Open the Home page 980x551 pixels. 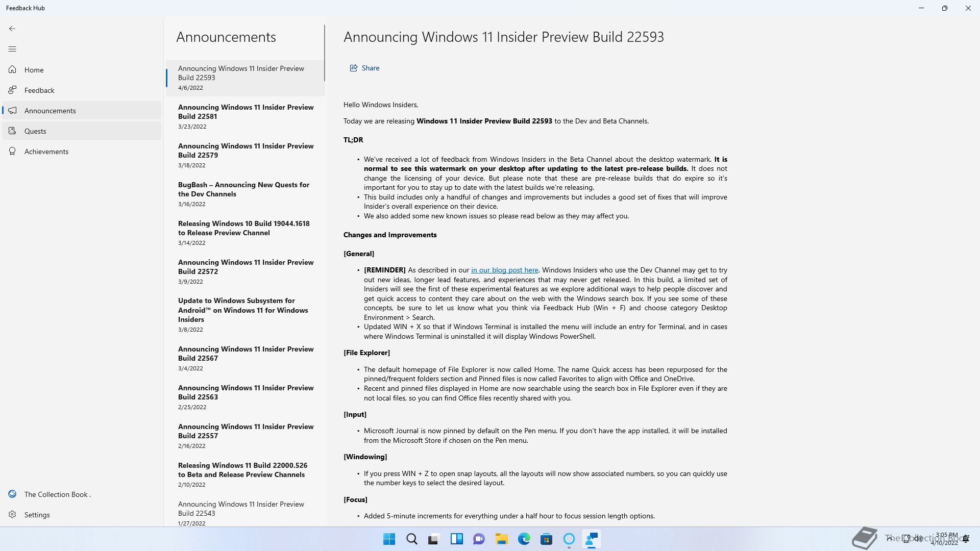(82, 70)
